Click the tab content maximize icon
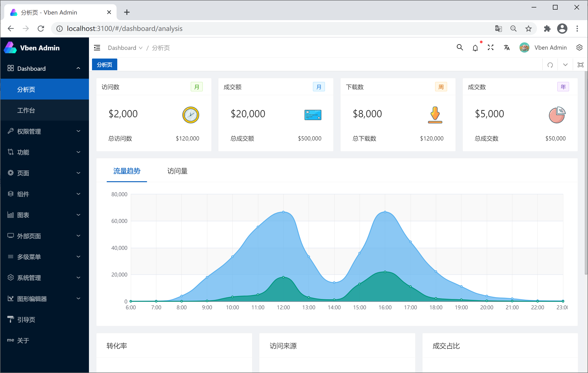The width and height of the screenshot is (588, 373). [580, 65]
